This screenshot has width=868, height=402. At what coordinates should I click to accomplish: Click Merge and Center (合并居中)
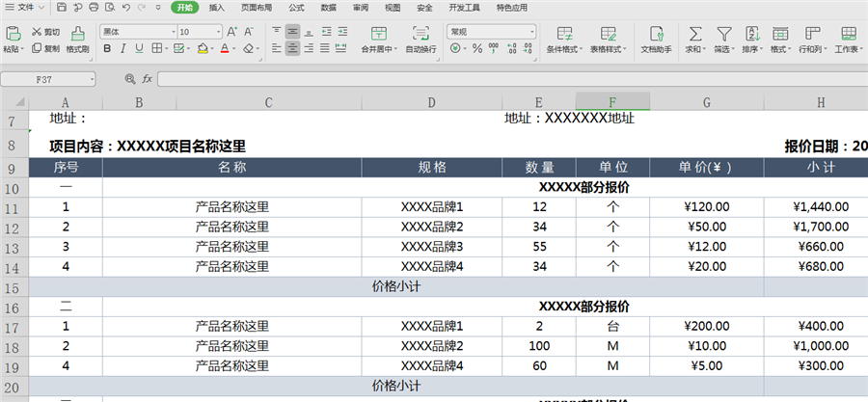click(x=379, y=40)
